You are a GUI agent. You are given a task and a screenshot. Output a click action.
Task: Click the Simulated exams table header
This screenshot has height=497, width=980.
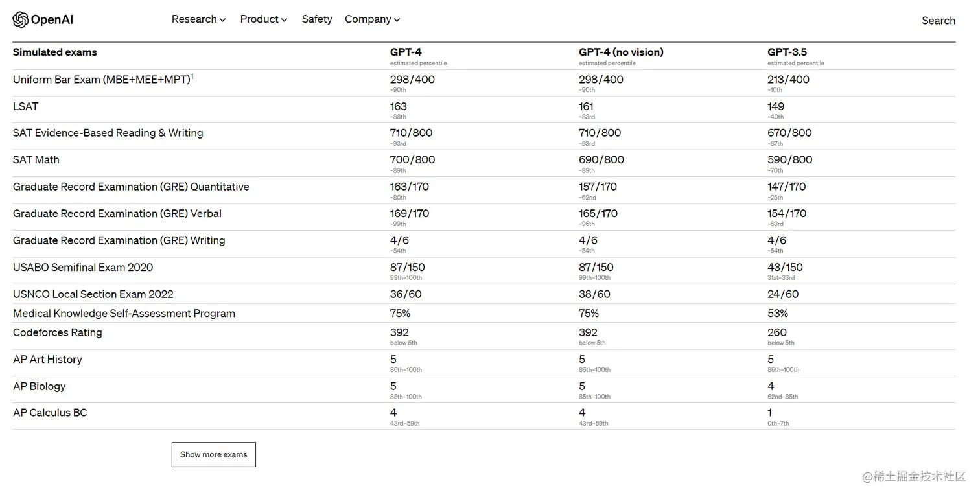(x=55, y=52)
